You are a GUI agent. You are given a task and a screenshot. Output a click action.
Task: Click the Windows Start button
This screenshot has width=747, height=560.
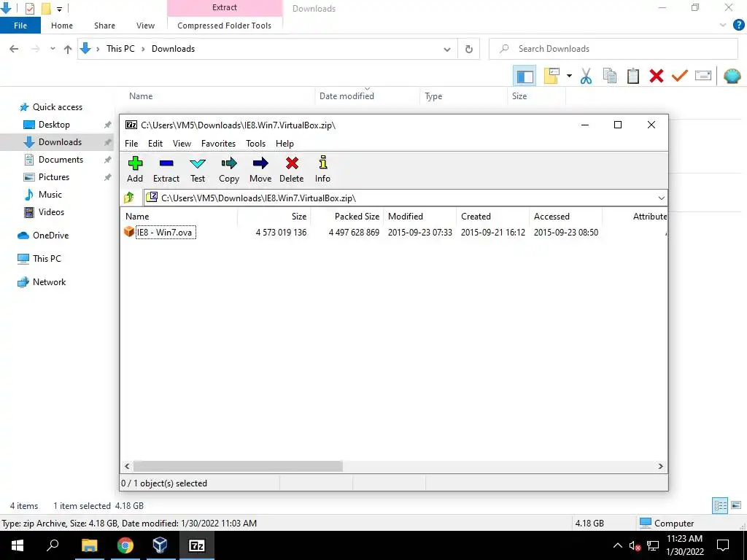[18, 545]
